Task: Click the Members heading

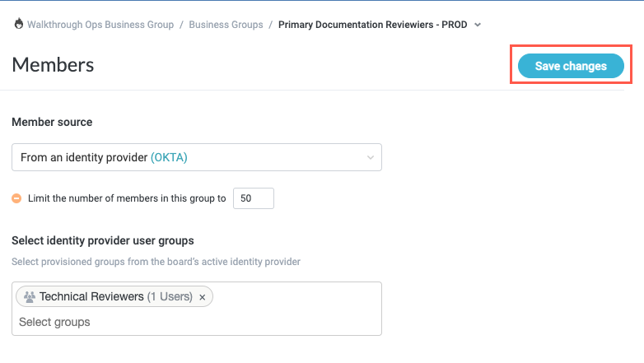Action: tap(53, 65)
